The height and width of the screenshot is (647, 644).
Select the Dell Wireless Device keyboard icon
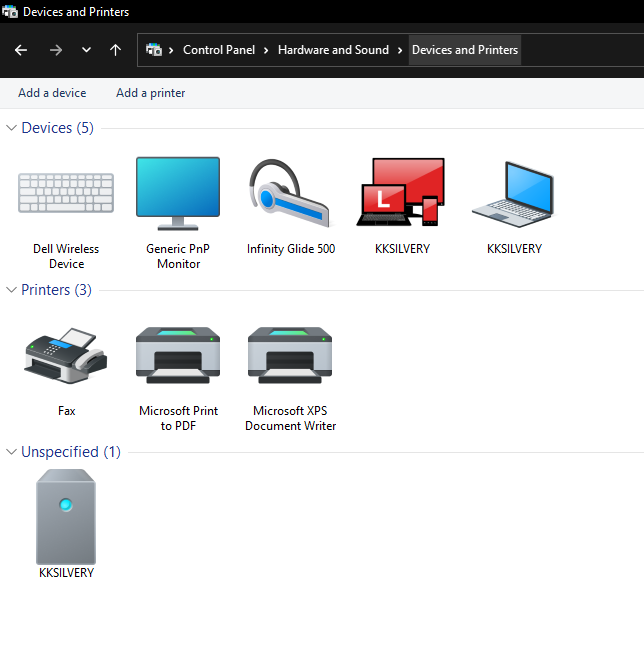tap(66, 193)
